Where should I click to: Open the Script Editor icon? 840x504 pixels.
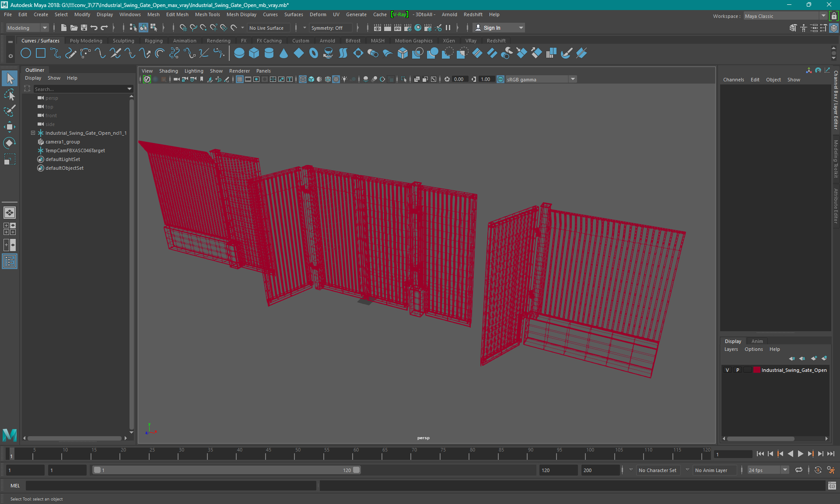[832, 486]
